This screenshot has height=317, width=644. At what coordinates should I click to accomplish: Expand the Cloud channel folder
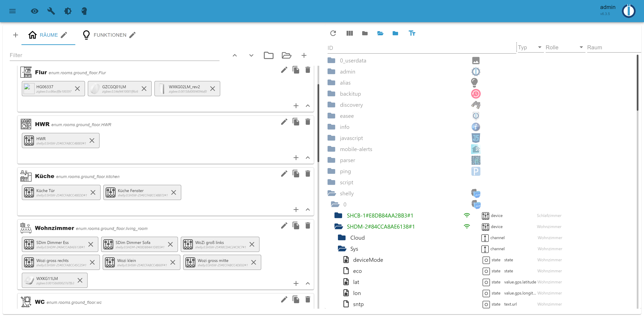342,238
